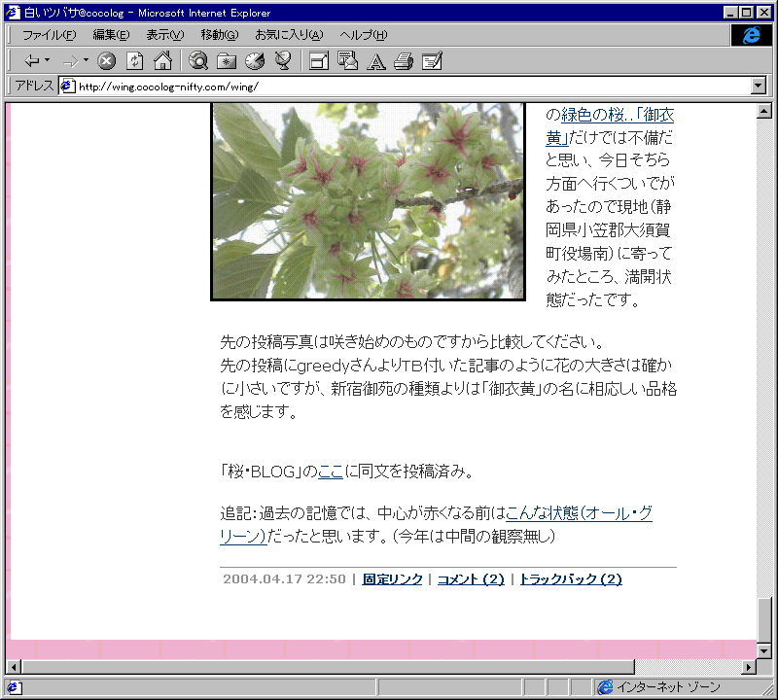Viewport: 778px width, 700px height.
Task: Follow the ここ link after 桜・BLOG
Action: tap(331, 471)
